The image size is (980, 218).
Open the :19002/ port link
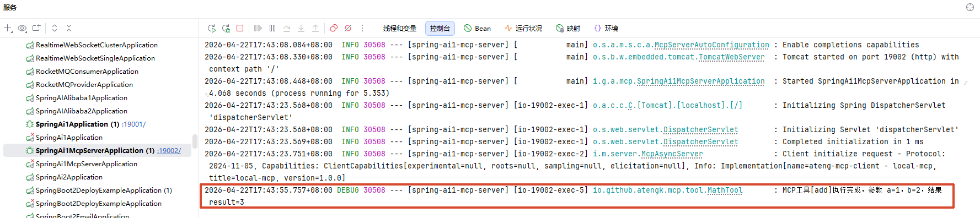coord(169,151)
